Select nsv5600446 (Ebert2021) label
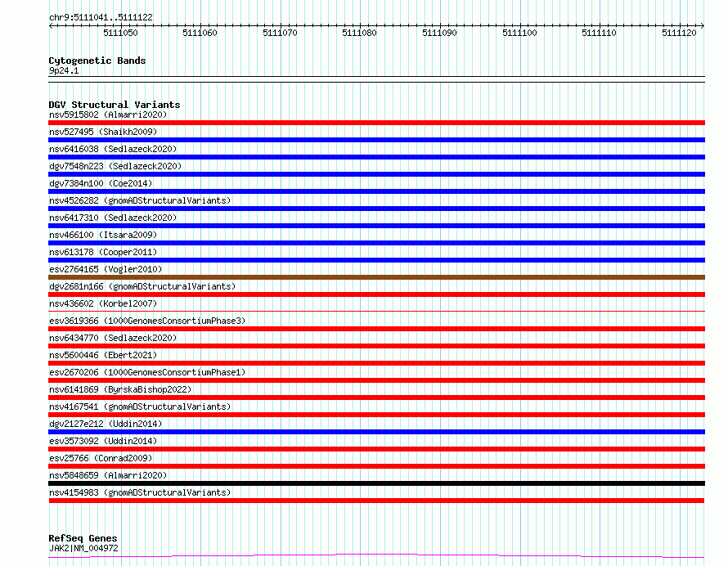728x566 pixels. pos(103,355)
